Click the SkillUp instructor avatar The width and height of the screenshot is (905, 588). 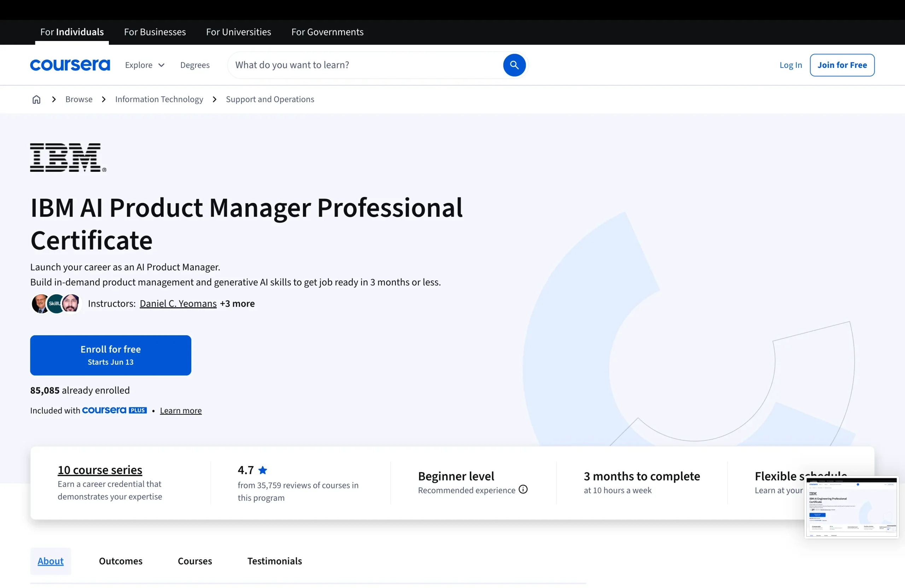pyautogui.click(x=56, y=303)
